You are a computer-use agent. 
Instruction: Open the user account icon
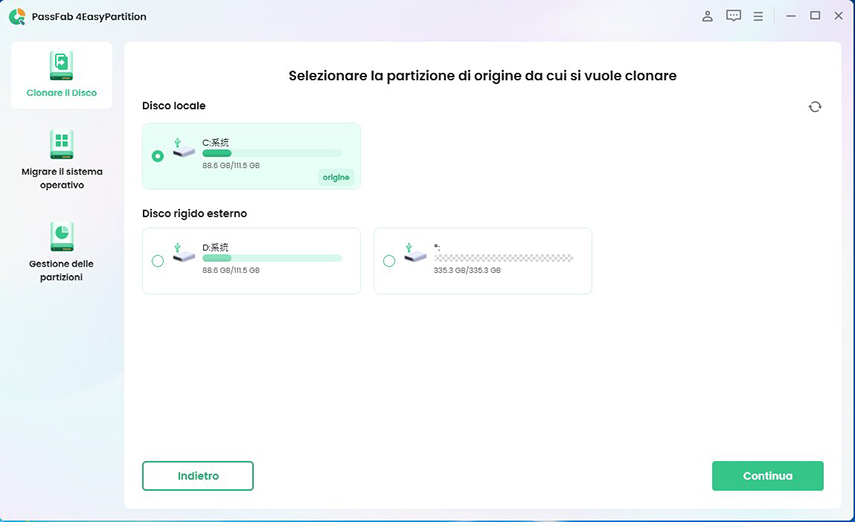pyautogui.click(x=708, y=16)
